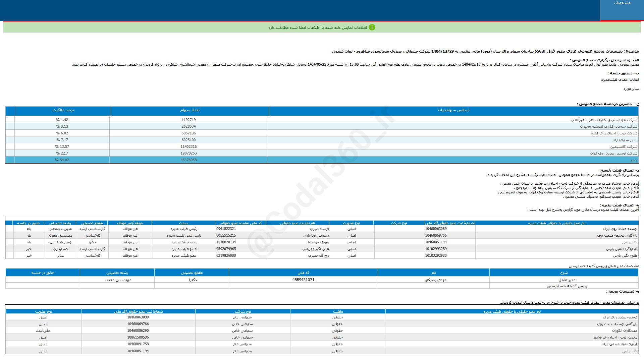Click the رييس کميته حسابرسي row label
Screen dimensions: 644x362
coord(567,286)
